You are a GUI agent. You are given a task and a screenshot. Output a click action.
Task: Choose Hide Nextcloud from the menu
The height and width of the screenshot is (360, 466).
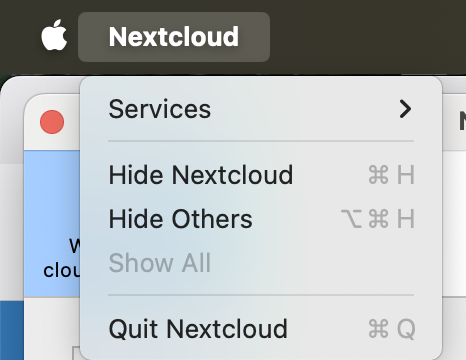tap(261, 175)
